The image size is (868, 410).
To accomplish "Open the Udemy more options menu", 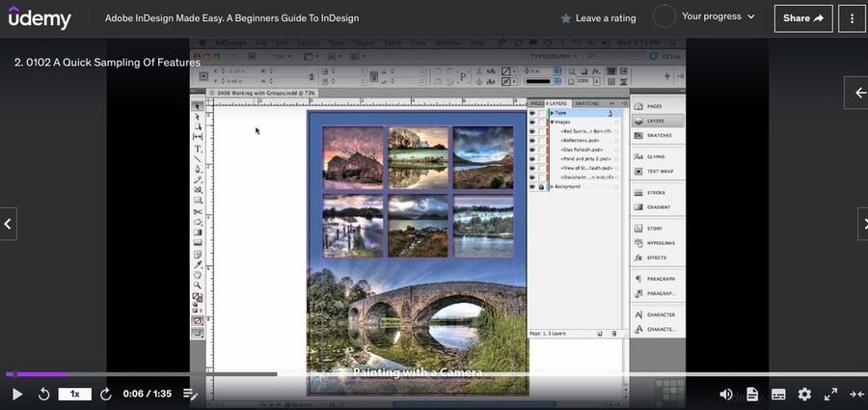I will (852, 18).
